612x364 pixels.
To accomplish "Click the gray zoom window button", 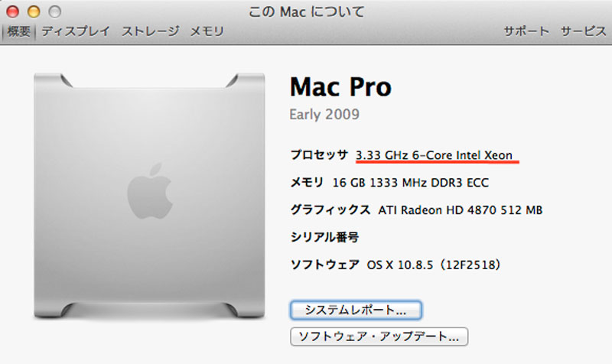I will (x=54, y=11).
